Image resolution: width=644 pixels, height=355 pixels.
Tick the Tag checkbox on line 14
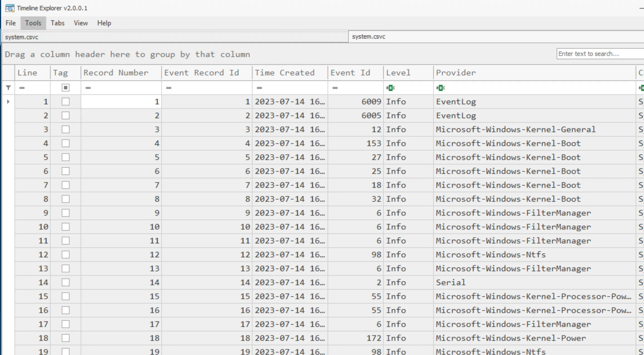tap(66, 282)
